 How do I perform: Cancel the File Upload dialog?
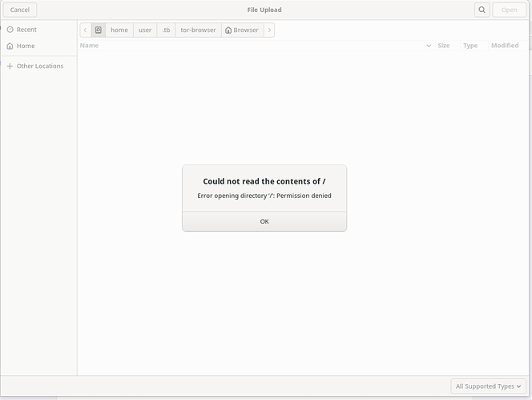(x=20, y=10)
